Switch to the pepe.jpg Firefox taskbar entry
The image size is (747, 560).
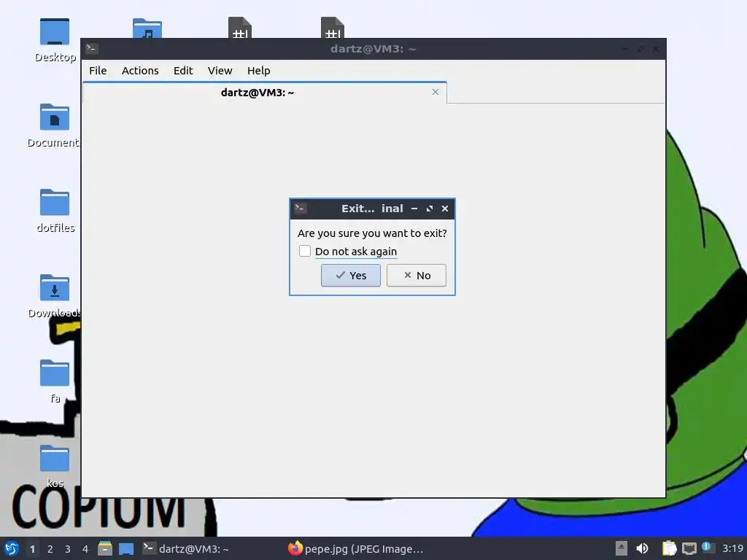(x=356, y=548)
